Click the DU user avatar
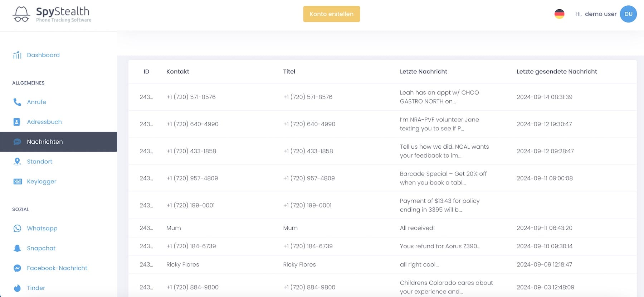Screen dimensions: 644x297 coord(628,14)
